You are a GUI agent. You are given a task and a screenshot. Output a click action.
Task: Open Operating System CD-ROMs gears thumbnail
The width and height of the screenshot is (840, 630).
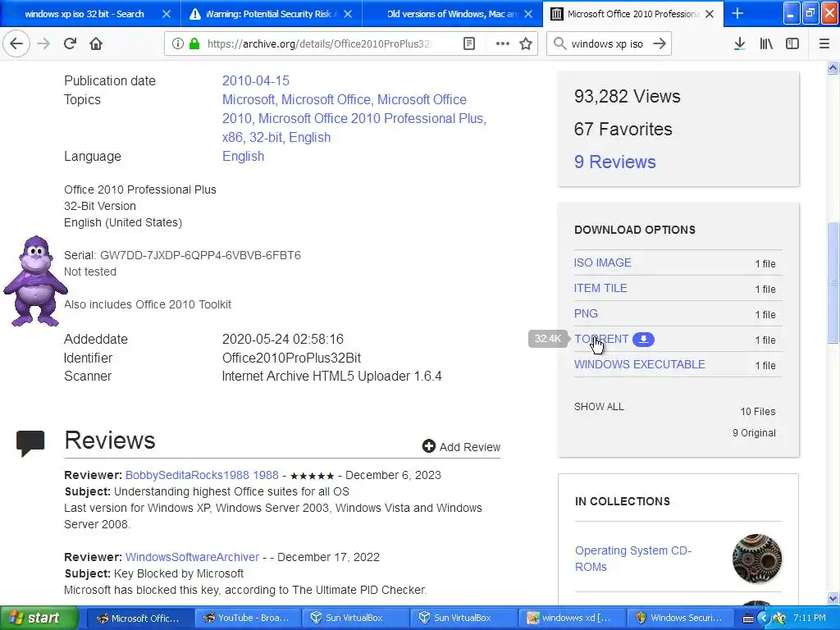(756, 558)
